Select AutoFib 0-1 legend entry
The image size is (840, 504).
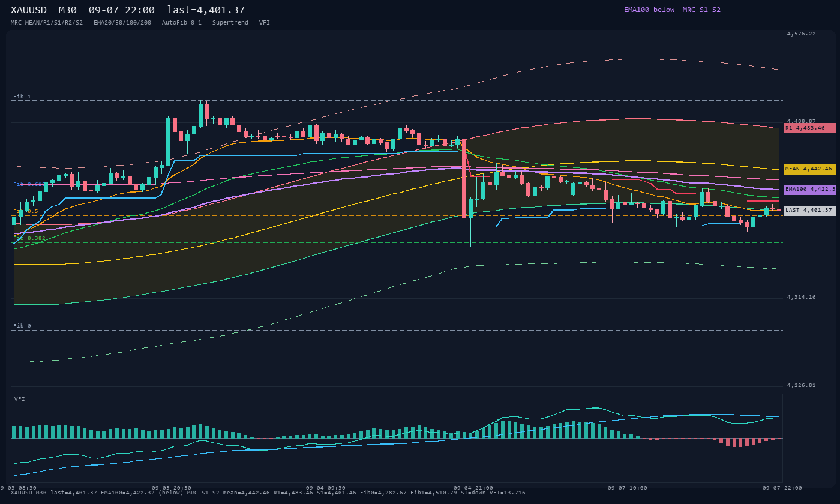tap(182, 23)
